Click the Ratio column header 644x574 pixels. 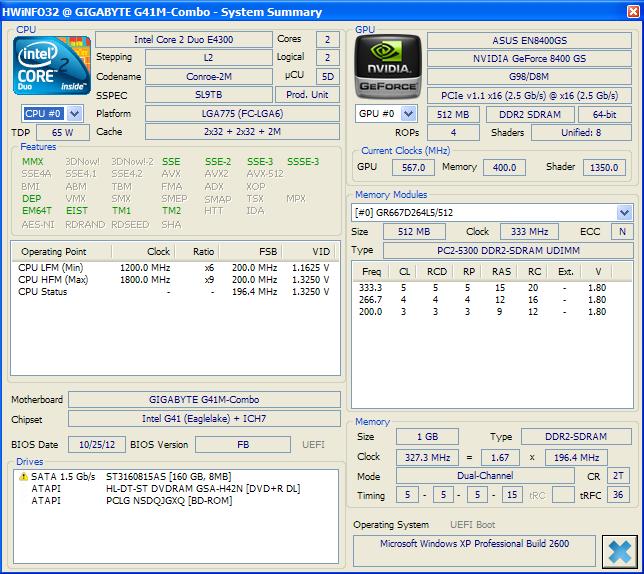click(197, 252)
